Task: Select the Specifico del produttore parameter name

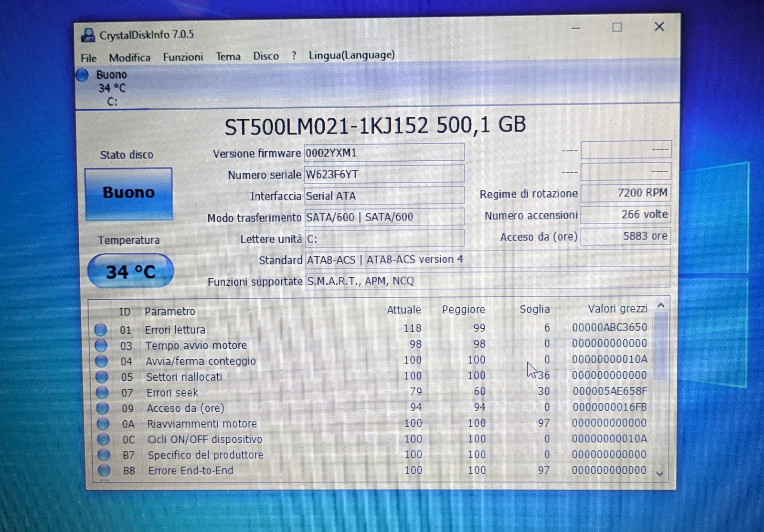Action: (206, 455)
